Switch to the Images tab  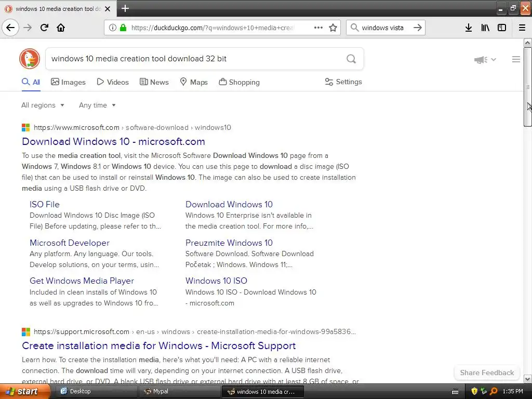tap(68, 82)
